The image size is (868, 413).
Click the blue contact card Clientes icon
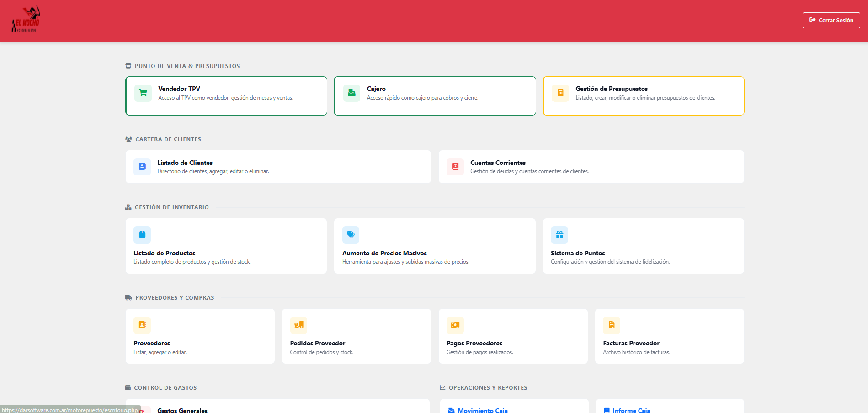142,167
